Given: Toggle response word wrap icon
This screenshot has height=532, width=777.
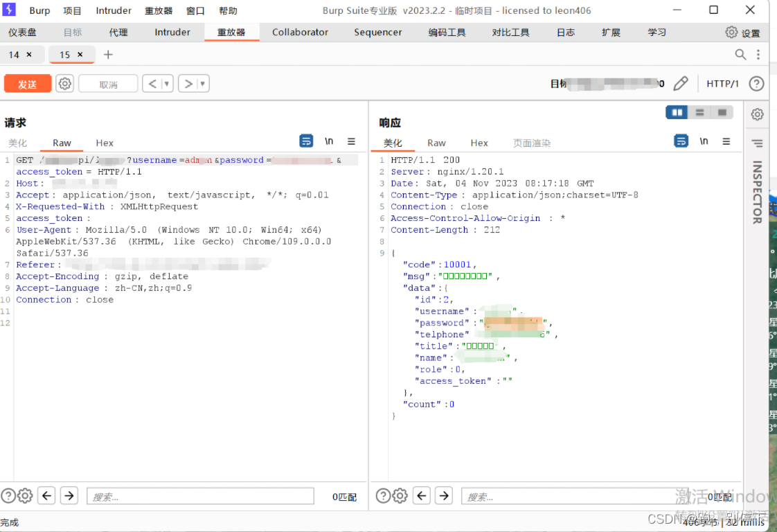Looking at the screenshot, I should 681,141.
